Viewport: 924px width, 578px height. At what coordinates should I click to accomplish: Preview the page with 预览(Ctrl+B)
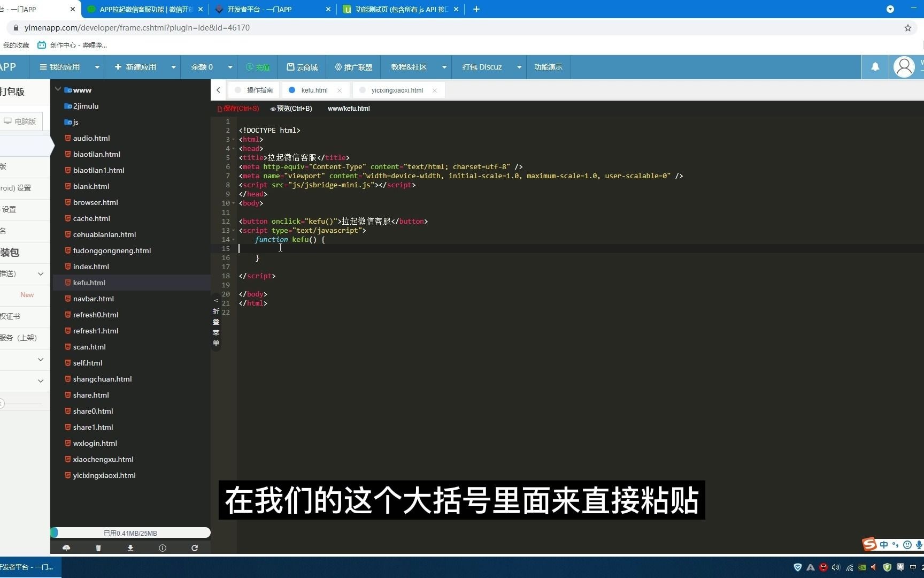(x=291, y=108)
